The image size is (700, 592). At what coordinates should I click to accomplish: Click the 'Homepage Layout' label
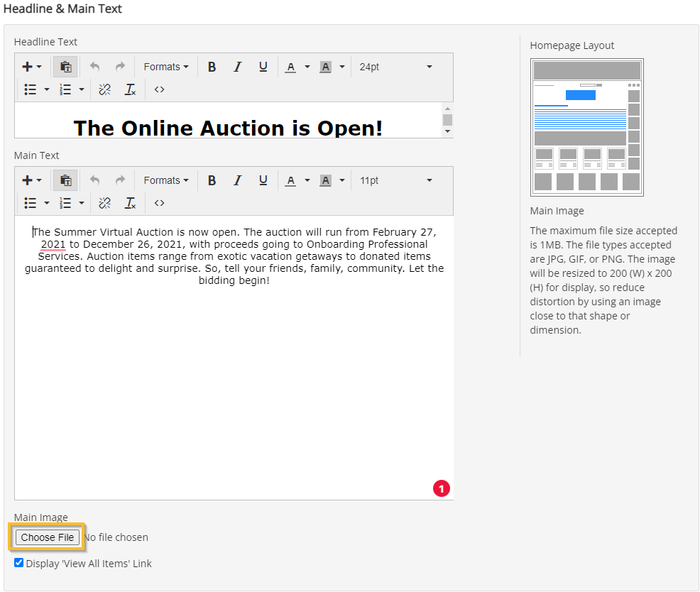click(572, 45)
